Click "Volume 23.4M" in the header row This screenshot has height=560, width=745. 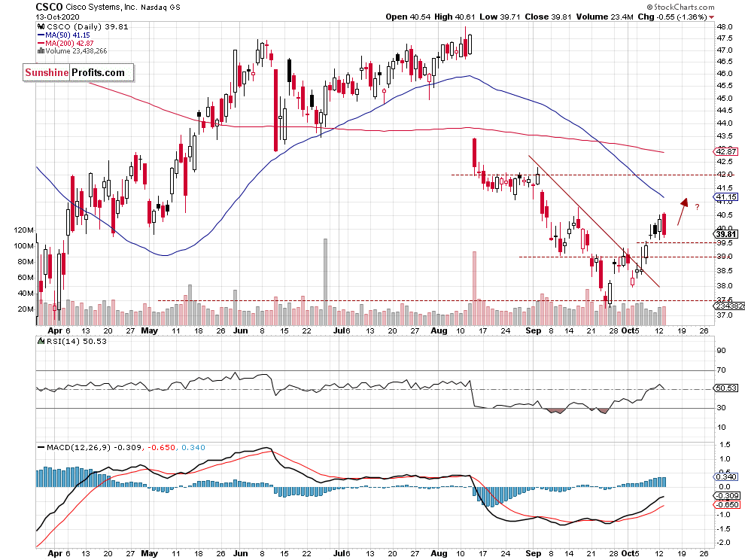(x=605, y=17)
